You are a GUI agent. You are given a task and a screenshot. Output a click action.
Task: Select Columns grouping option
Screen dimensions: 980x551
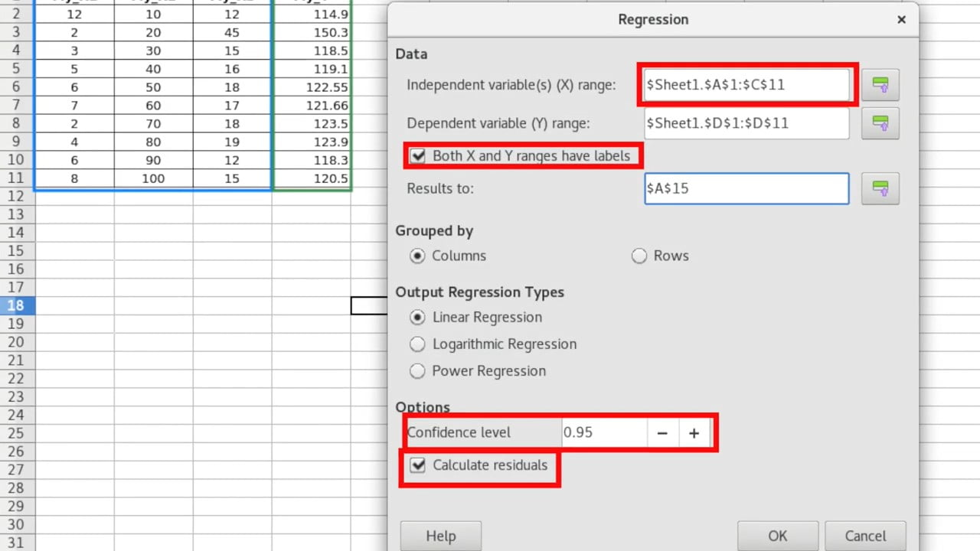click(448, 256)
